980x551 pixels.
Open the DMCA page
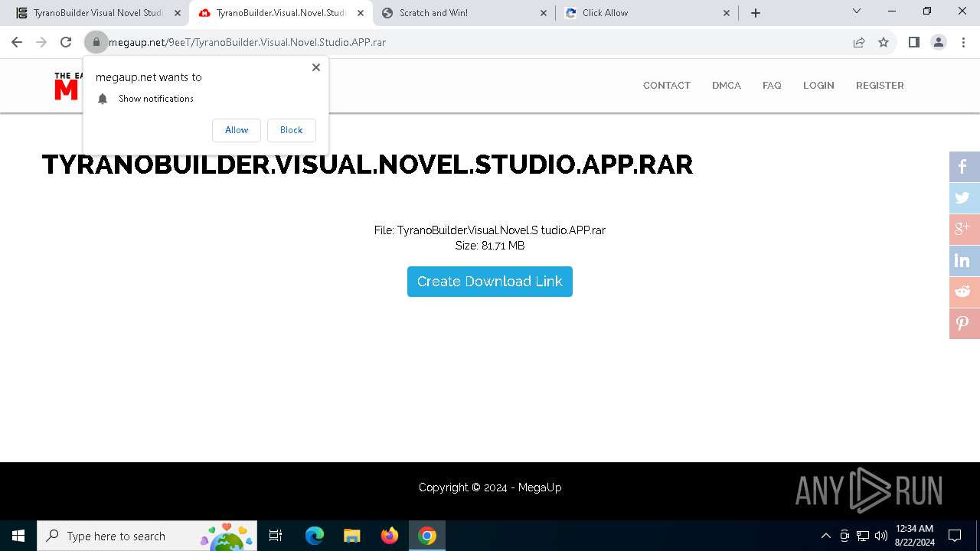pyautogui.click(x=727, y=86)
